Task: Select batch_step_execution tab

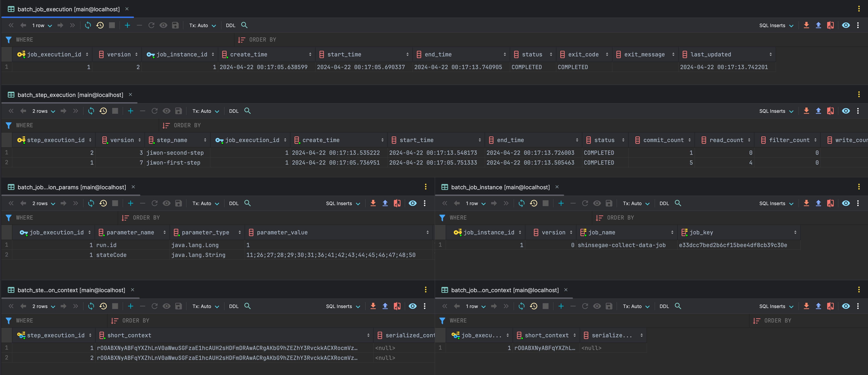Action: point(70,95)
